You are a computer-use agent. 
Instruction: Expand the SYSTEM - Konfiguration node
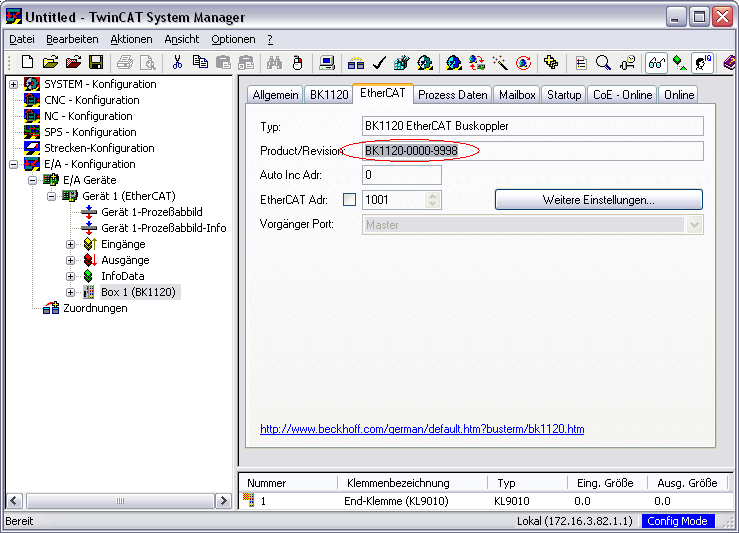pos(14,84)
